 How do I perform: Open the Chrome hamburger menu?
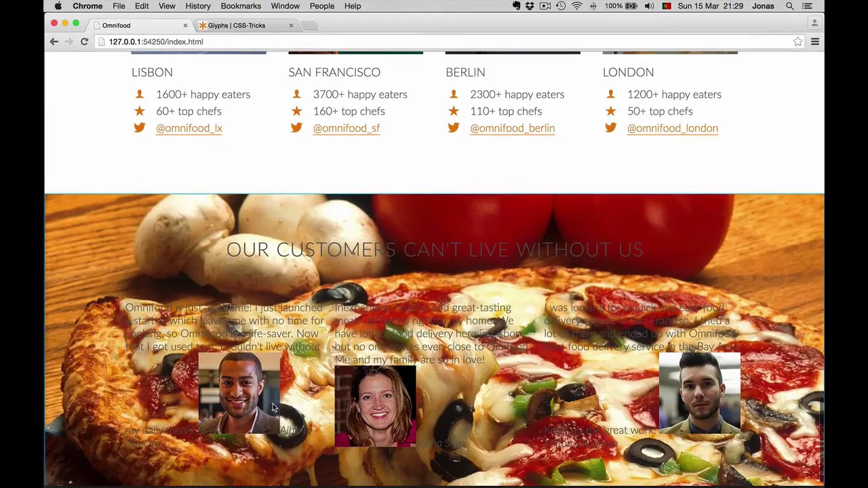click(815, 42)
